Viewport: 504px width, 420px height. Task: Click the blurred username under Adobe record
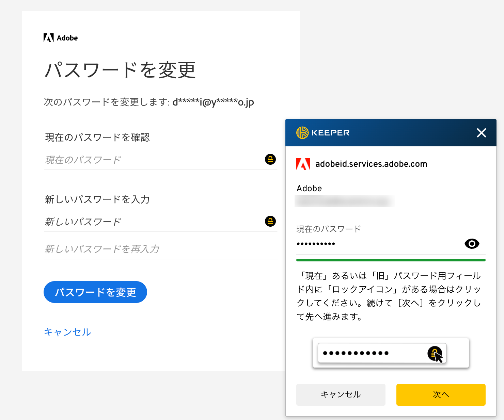[x=344, y=201]
